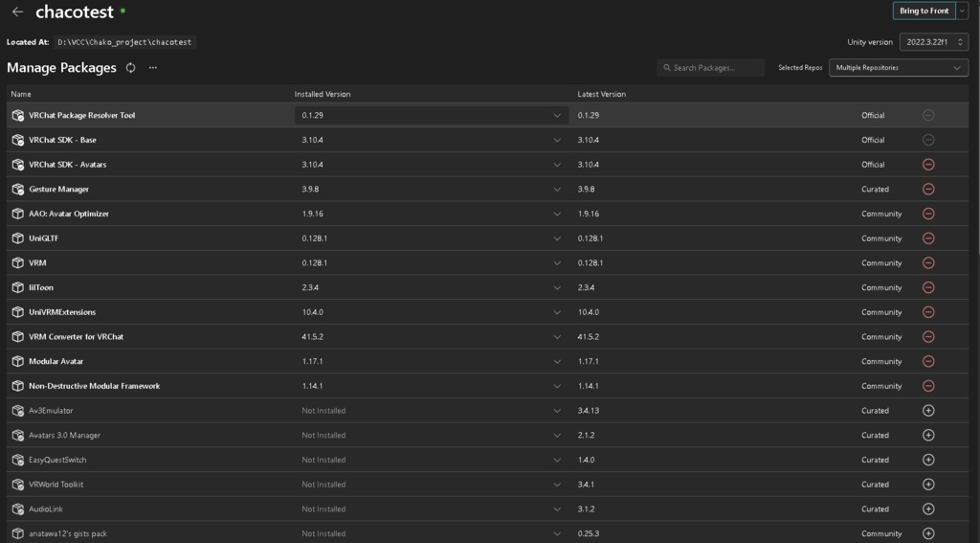
Task: Click the Latest Version column header
Action: click(x=601, y=94)
